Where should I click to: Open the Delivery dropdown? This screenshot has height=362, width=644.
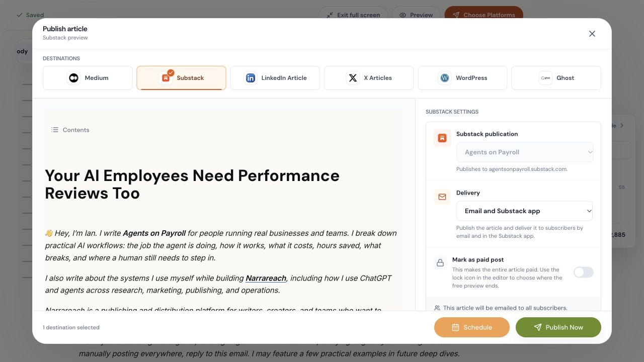coord(525,211)
